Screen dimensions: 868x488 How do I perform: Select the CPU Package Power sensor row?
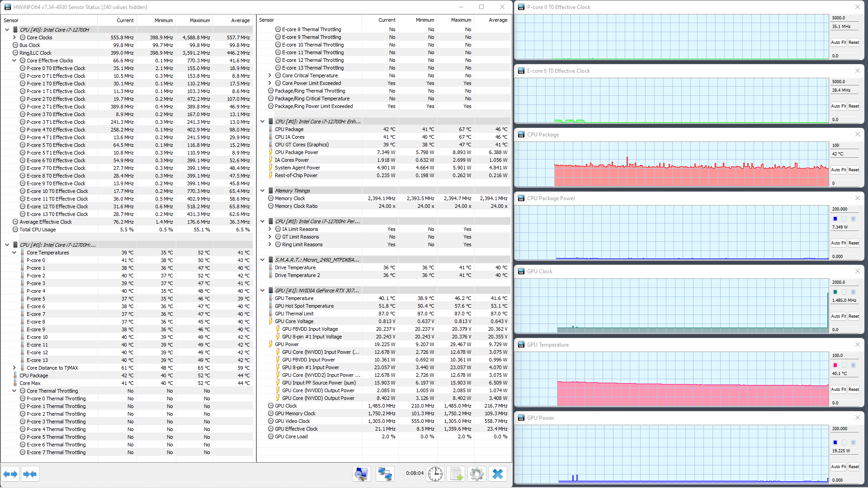296,152
